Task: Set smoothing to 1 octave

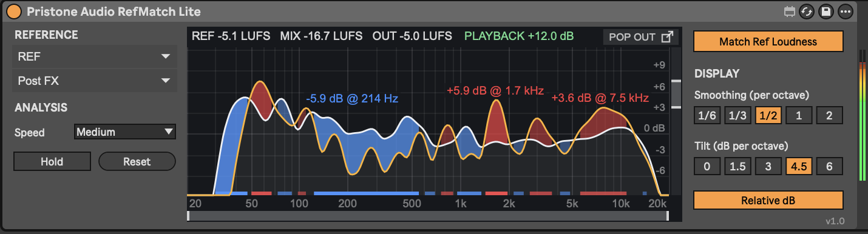Action: 799,116
